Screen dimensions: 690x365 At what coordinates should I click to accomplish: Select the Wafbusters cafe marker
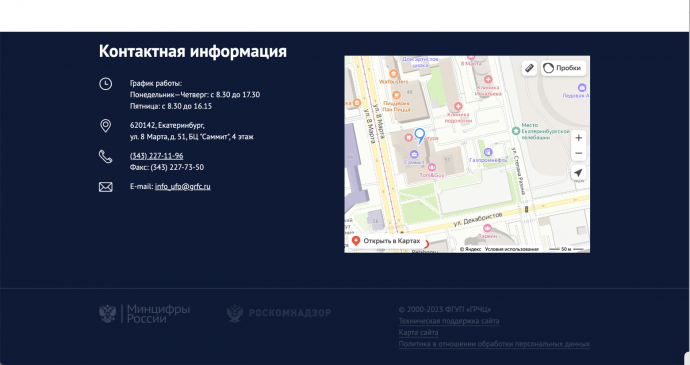point(393,74)
